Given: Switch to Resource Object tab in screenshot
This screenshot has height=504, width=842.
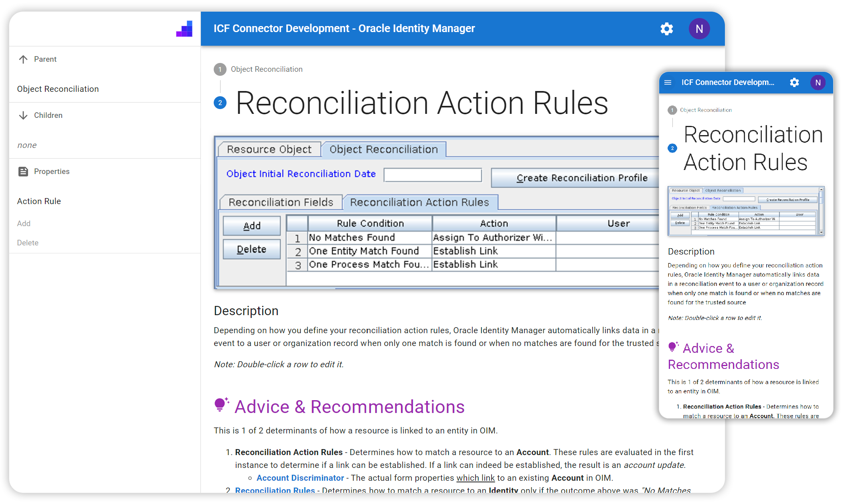Looking at the screenshot, I should coord(269,150).
